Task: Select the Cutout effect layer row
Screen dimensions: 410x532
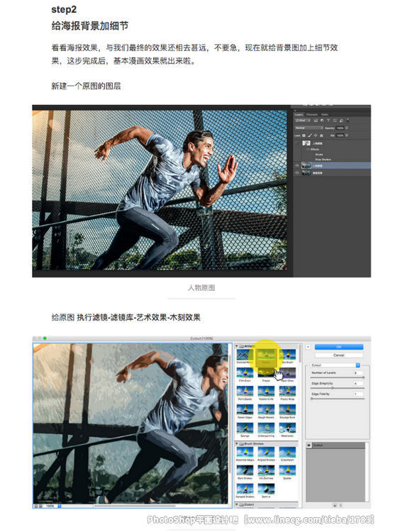Action: point(336,445)
